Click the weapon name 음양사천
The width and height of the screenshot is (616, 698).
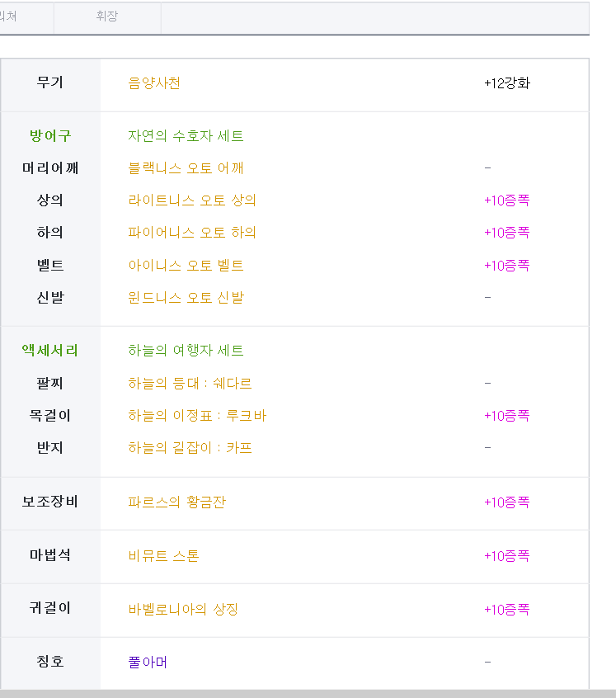click(154, 83)
